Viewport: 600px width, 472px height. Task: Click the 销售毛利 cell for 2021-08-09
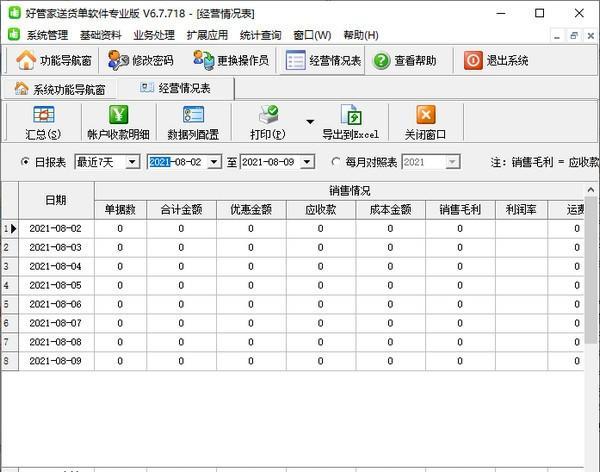click(460, 361)
